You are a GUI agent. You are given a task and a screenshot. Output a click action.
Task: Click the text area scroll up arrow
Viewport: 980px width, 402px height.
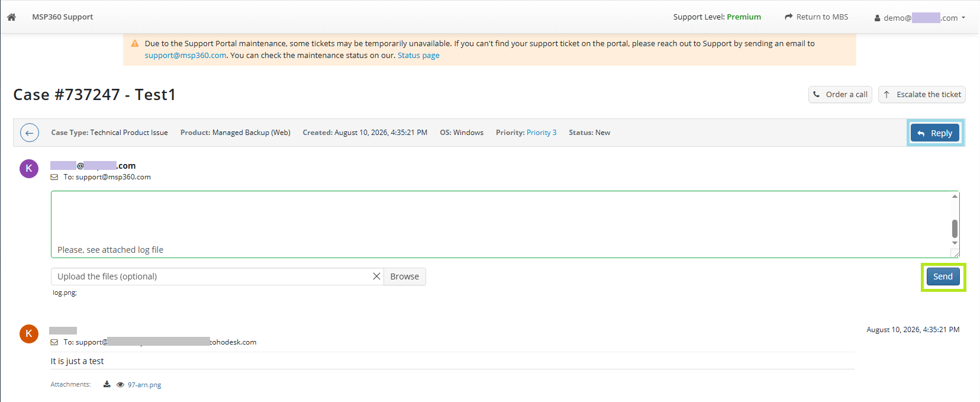955,196
